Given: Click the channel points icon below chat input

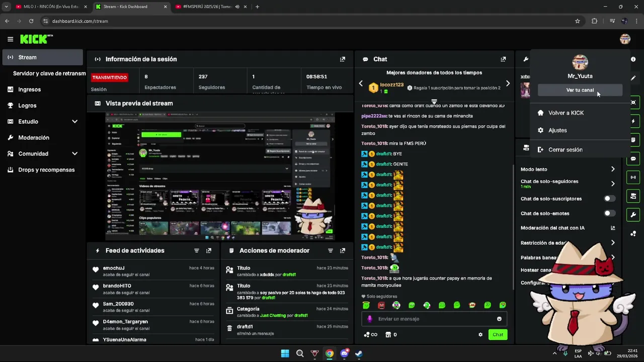Looking at the screenshot, I should coord(367,335).
